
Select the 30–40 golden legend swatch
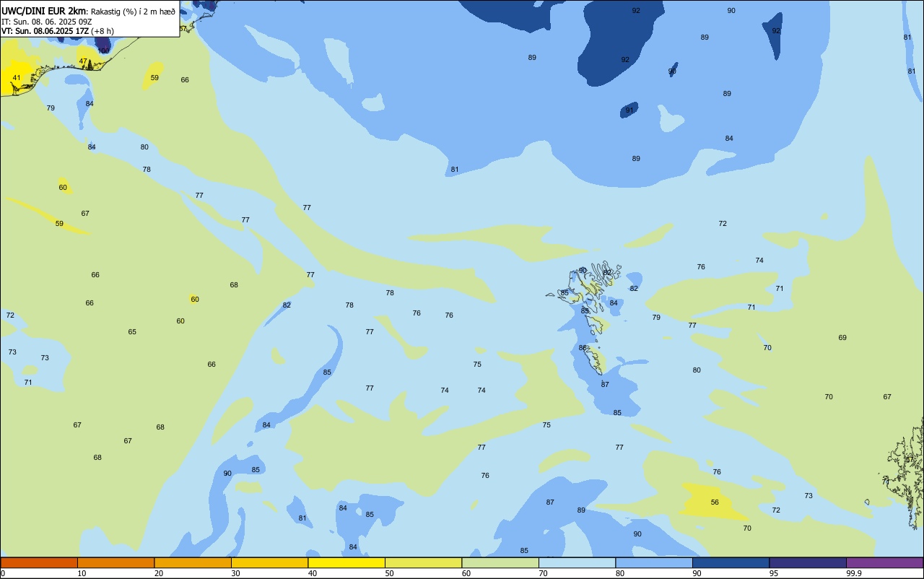point(269,562)
